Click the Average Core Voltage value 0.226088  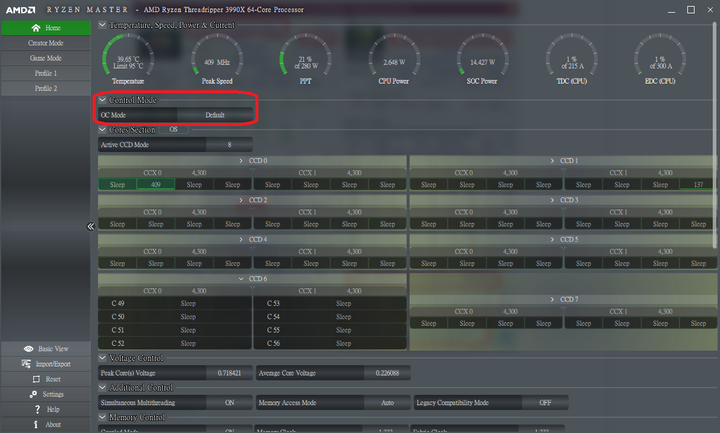[x=388, y=373]
